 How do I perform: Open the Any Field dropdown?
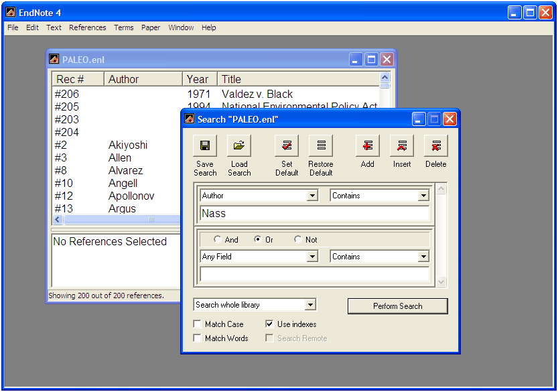pos(312,257)
